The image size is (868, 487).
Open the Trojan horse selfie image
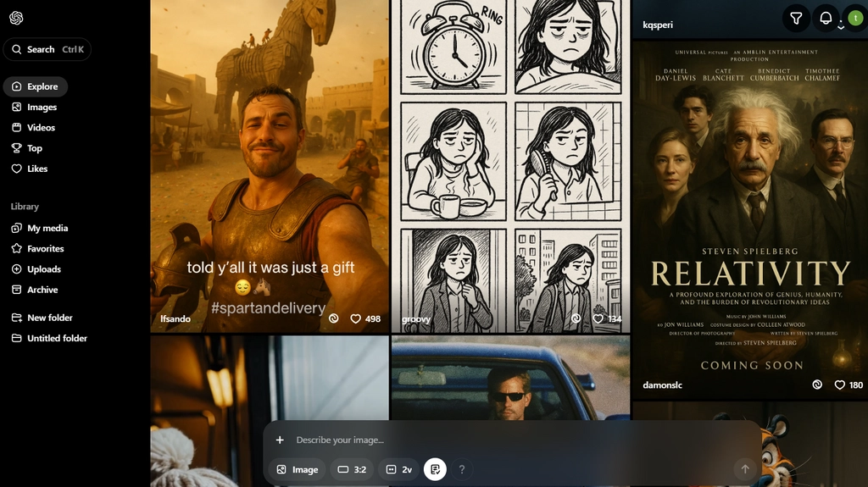pos(270,166)
